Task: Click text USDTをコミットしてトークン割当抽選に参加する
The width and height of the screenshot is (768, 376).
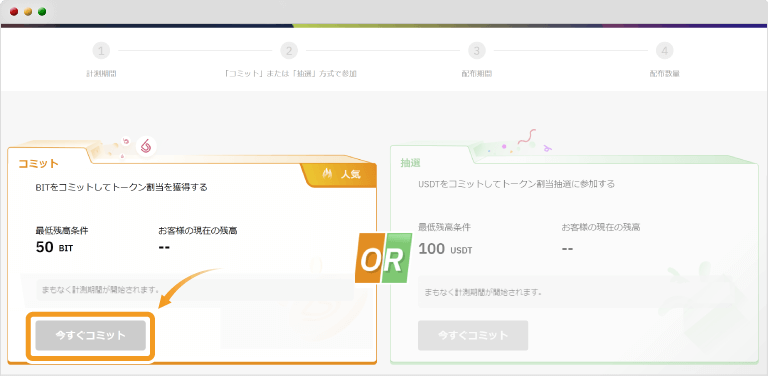Action: (x=517, y=185)
